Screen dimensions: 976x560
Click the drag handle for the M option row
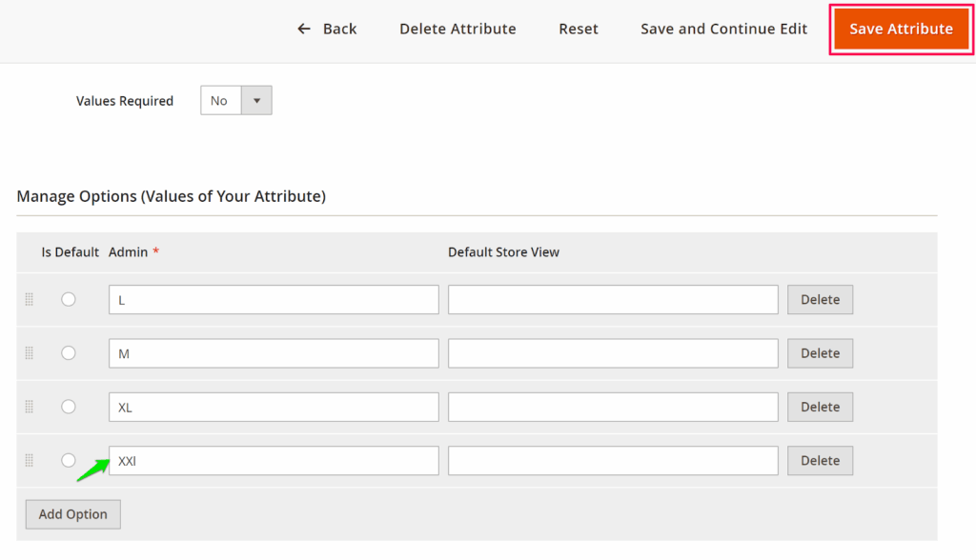(29, 353)
